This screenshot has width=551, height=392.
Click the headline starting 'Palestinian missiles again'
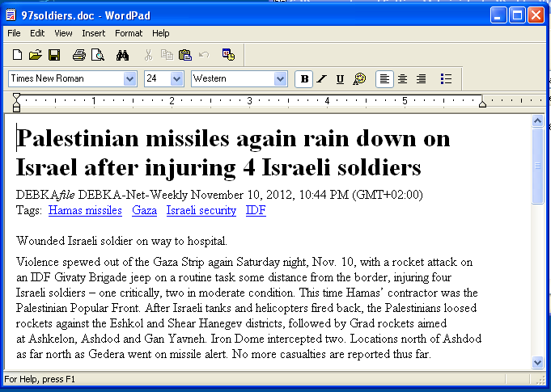pos(233,139)
